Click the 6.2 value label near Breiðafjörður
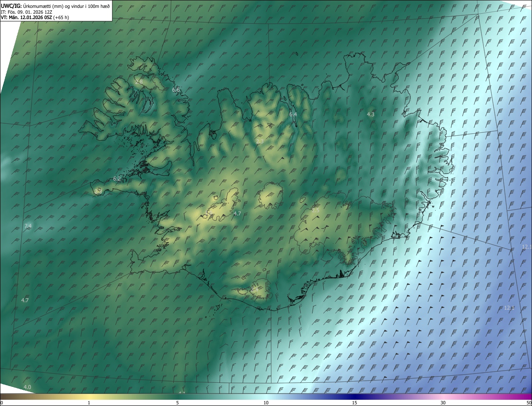Viewport: 532px width, 406px height. pos(117,179)
